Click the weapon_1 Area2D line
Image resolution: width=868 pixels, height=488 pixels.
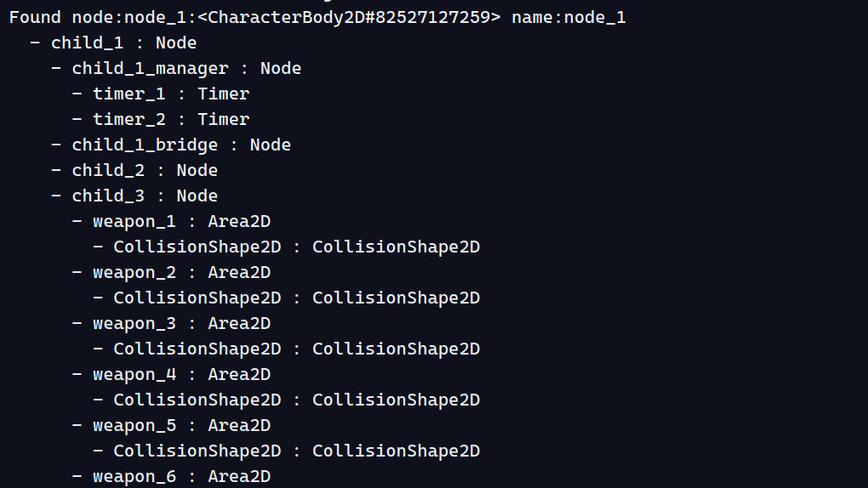(x=171, y=221)
